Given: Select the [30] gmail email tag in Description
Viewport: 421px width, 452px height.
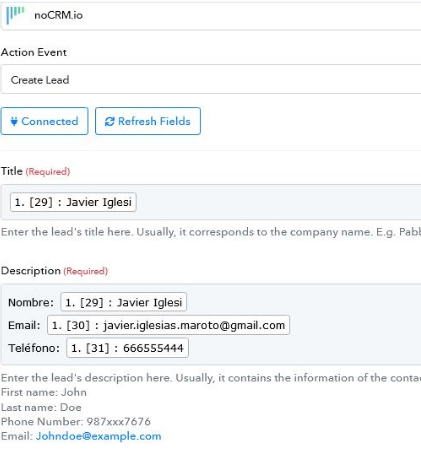Looking at the screenshot, I should (x=169, y=325).
